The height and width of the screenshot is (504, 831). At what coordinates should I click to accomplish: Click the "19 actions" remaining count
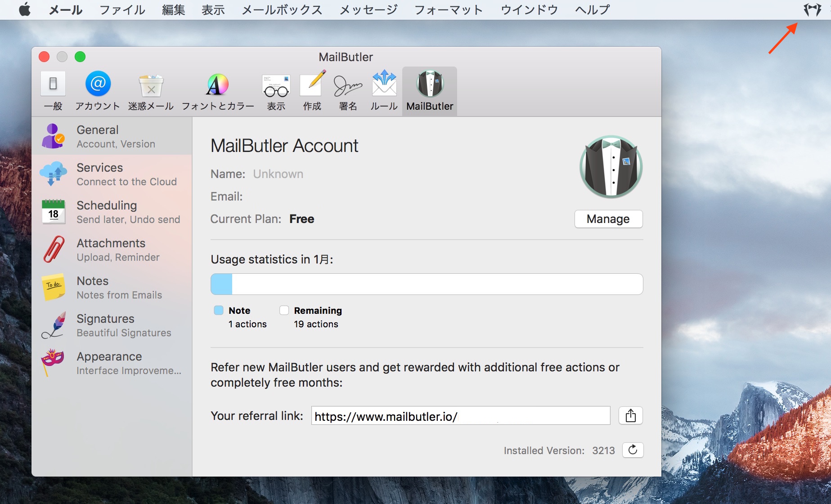(316, 324)
